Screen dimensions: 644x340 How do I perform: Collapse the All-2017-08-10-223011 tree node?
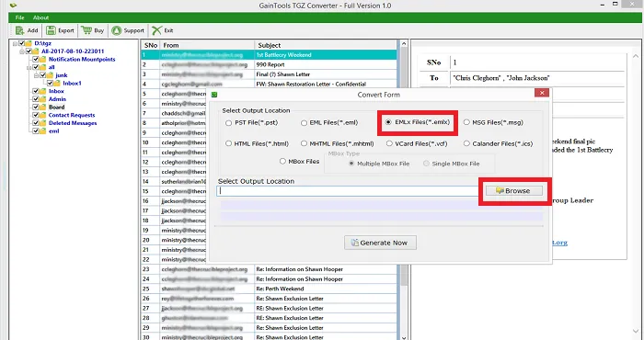point(22,51)
